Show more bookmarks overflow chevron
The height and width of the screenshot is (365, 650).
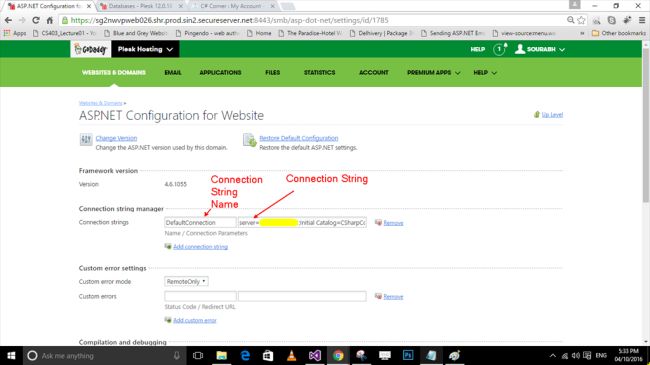pos(582,33)
